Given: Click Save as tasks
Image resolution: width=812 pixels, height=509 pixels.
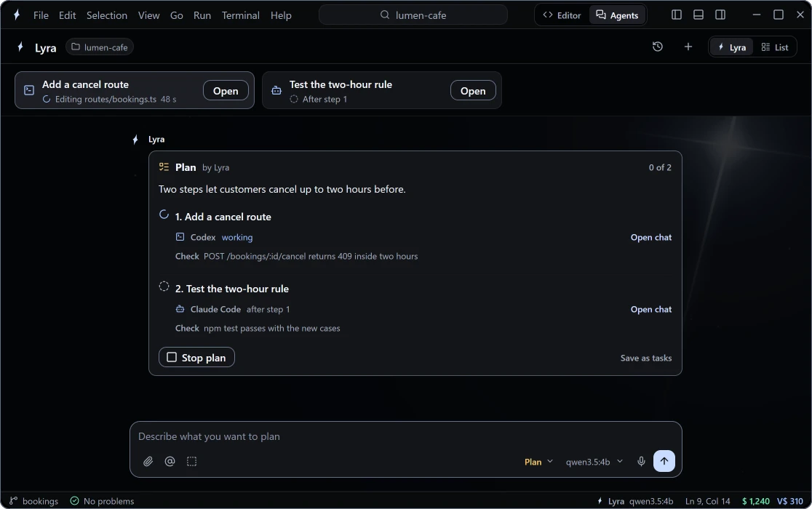Looking at the screenshot, I should pos(646,358).
